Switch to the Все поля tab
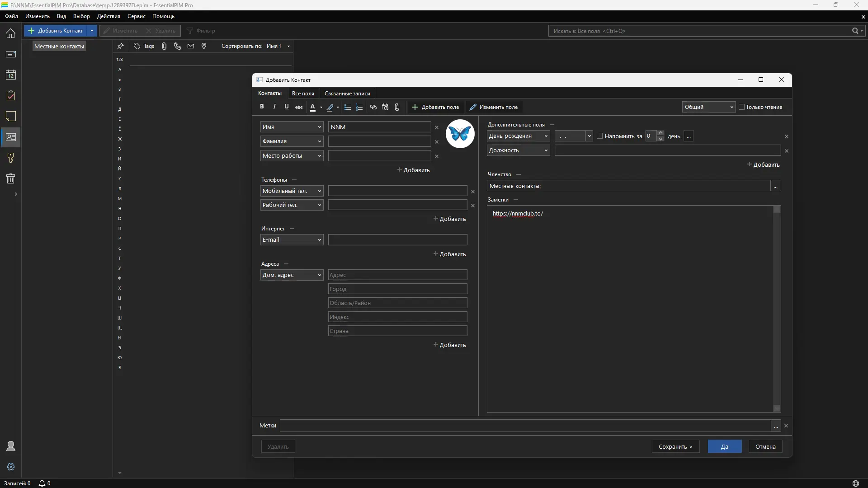This screenshot has height=488, width=868. coord(303,94)
